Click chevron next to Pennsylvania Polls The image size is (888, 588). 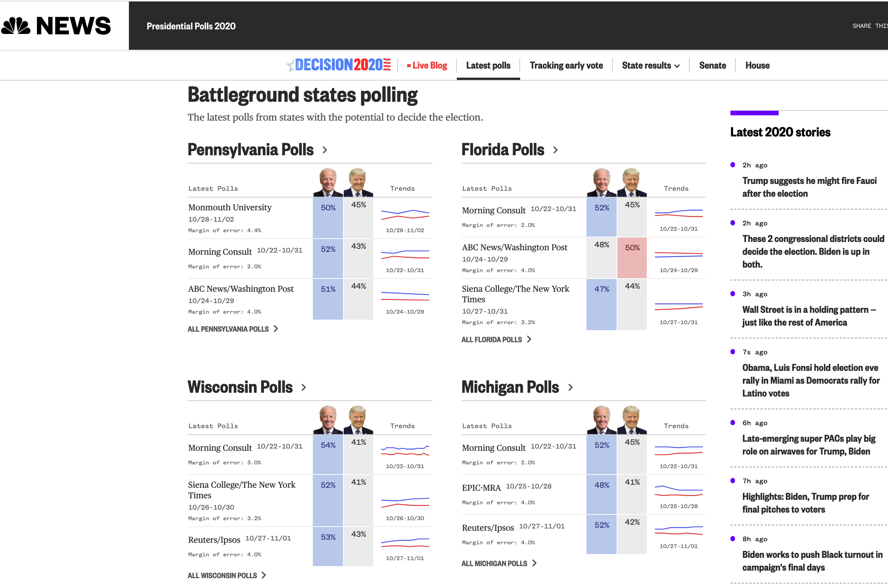[x=325, y=150]
